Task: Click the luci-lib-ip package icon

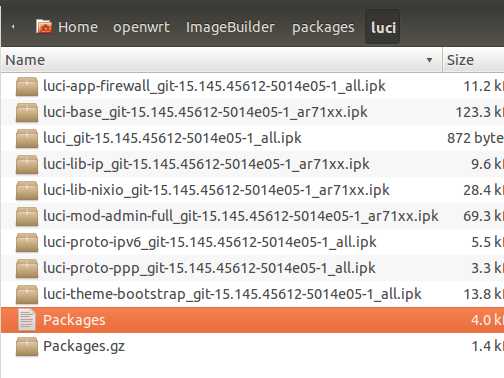Action: click(27, 164)
